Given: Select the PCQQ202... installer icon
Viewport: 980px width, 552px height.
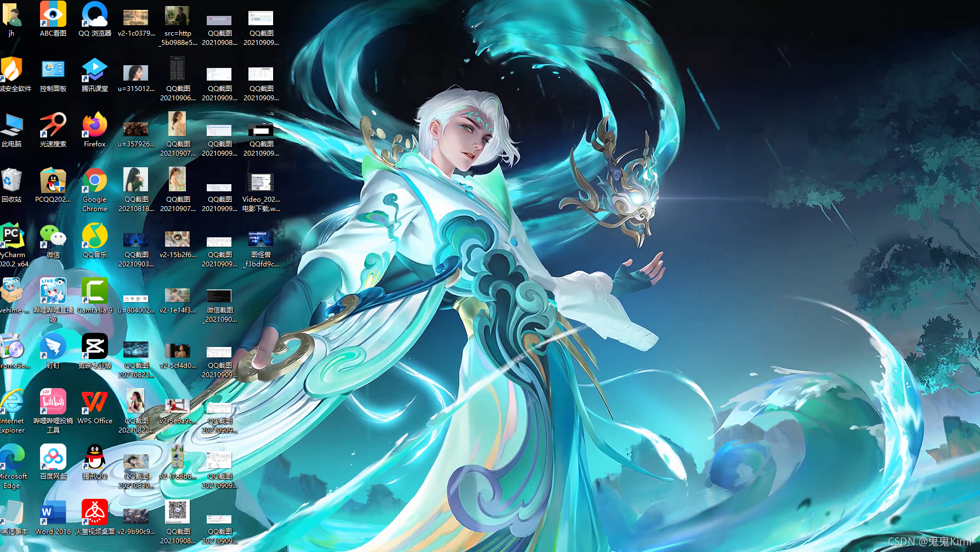Looking at the screenshot, I should [x=53, y=185].
